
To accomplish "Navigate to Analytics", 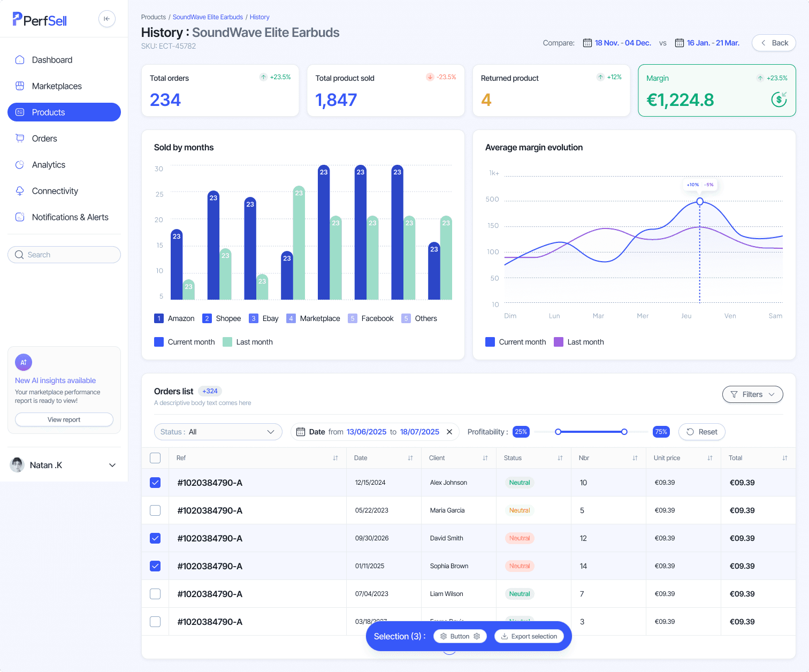I will pos(64,165).
